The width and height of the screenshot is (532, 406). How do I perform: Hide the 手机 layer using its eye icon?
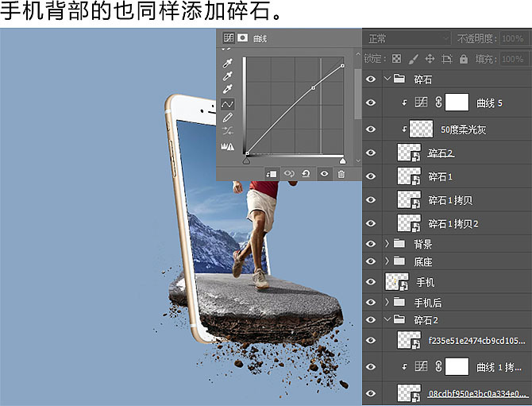tap(371, 281)
